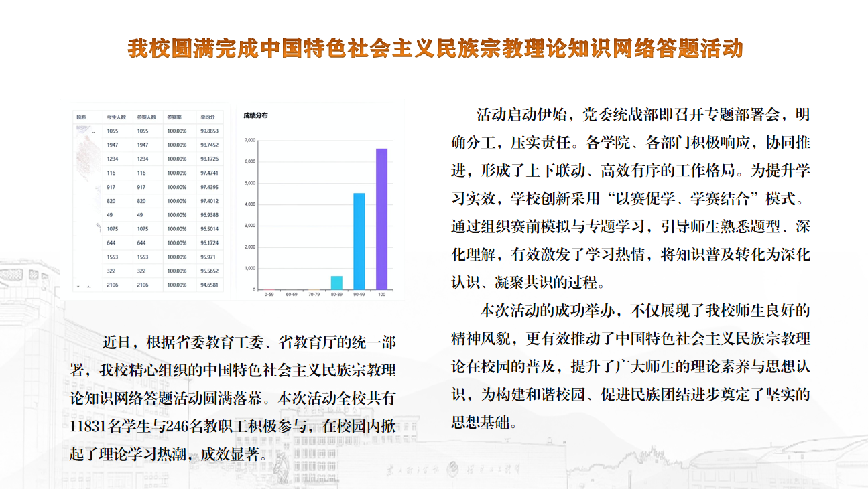Click the 平均分 column header
The image size is (868, 489).
(x=208, y=117)
